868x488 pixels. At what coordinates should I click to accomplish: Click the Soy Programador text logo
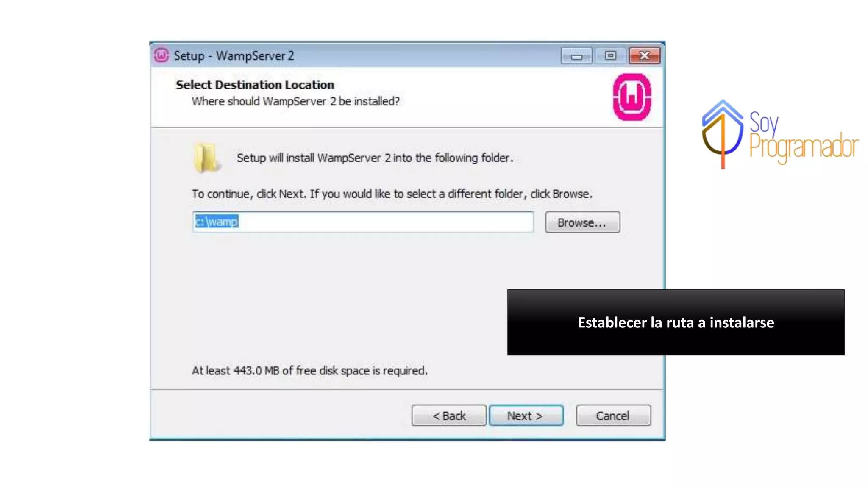tap(804, 136)
